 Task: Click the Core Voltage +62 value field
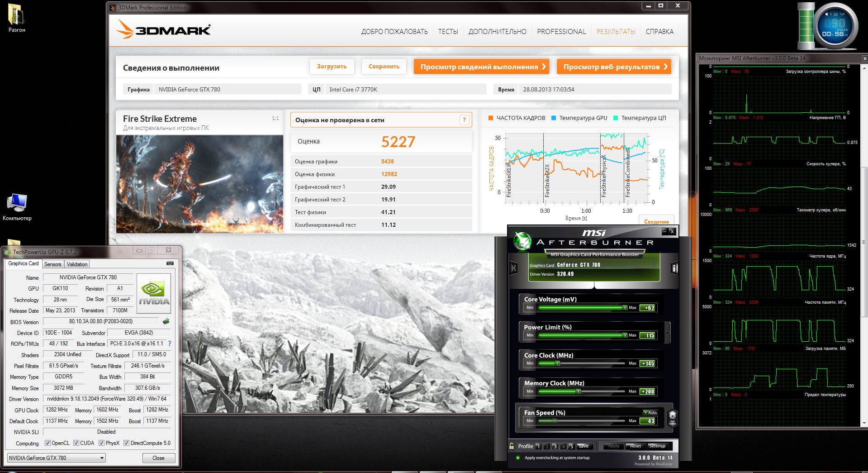coord(648,308)
